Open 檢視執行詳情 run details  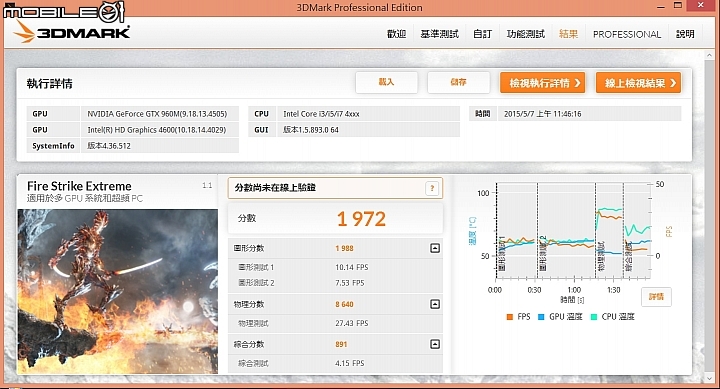point(542,83)
